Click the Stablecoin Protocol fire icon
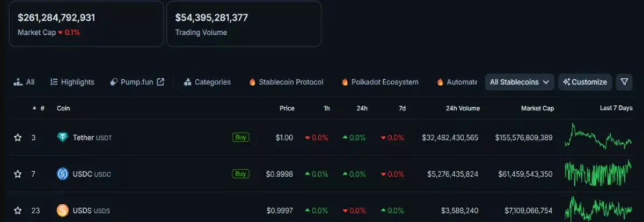The image size is (644, 222). 252,82
